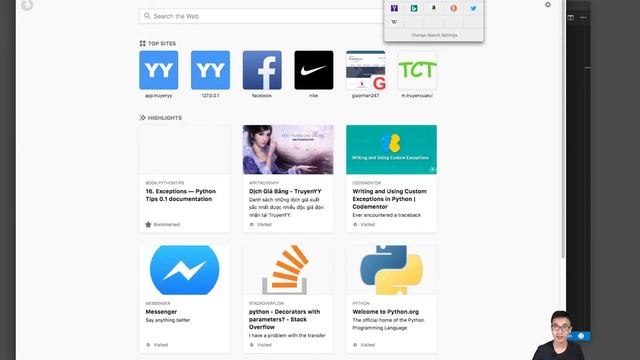Search with the Bing engine icon

pos(414,8)
